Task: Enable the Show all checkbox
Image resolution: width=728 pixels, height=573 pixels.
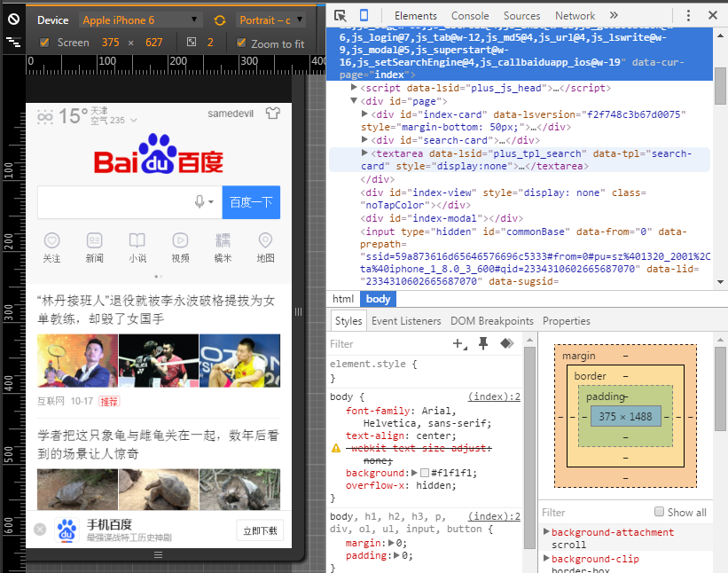Action: coord(659,511)
